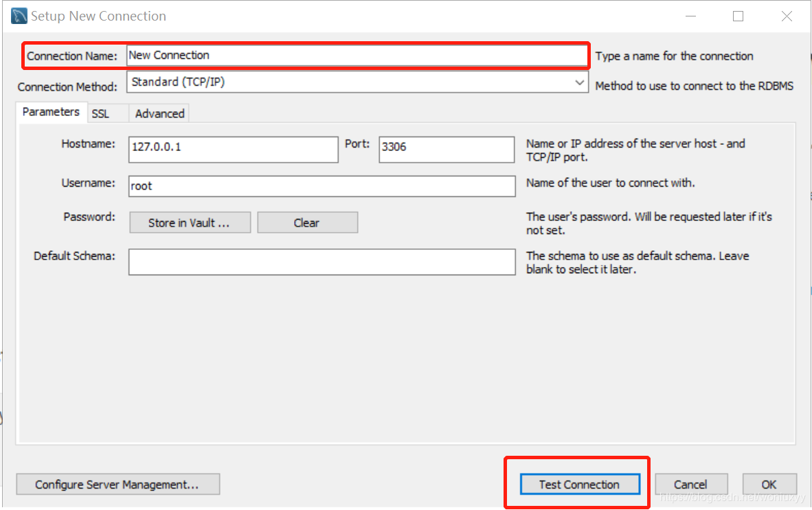Click the MySQL Workbench dolphin title icon
812x510 pixels.
coord(19,16)
